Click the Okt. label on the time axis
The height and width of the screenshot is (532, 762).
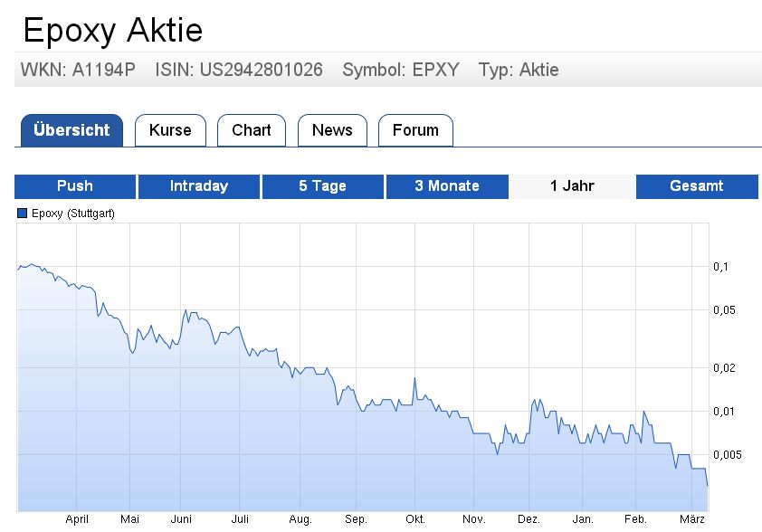pos(415,519)
